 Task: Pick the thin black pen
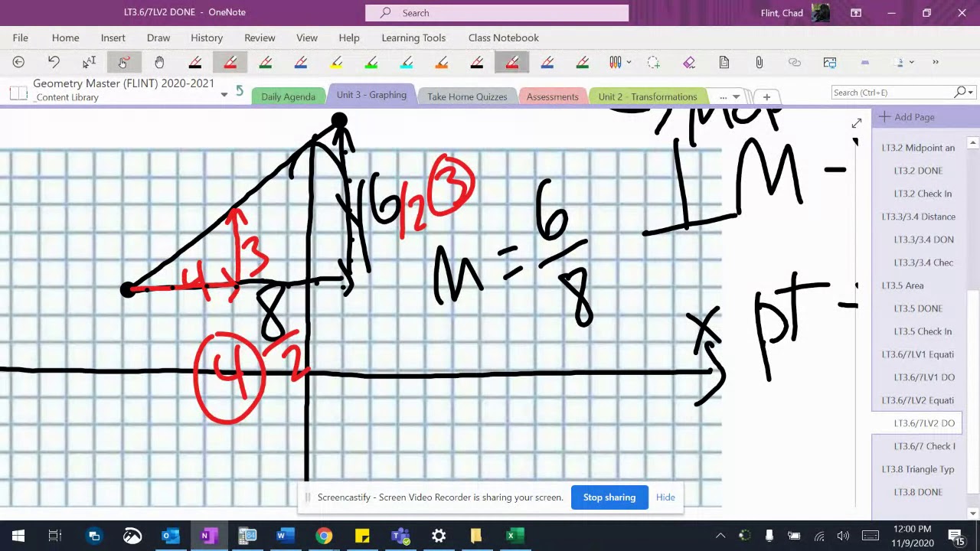[195, 62]
